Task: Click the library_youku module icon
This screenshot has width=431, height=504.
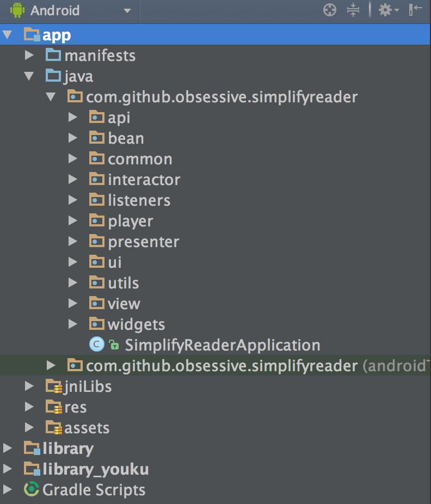Action: [32, 469]
